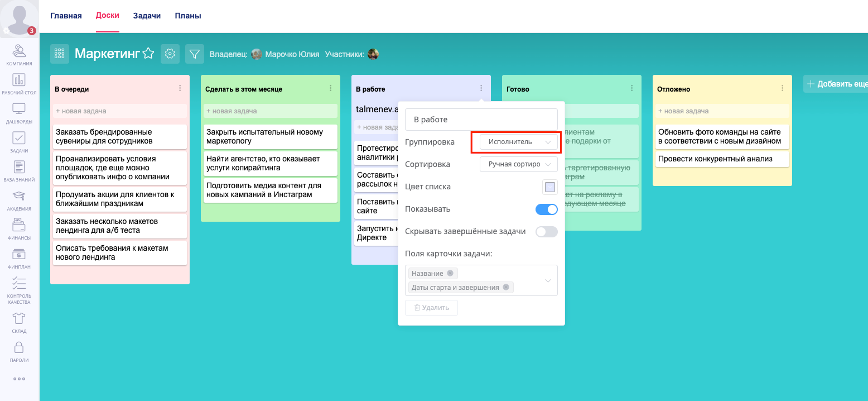The height and width of the screenshot is (401, 868).
Task: Open board settings gear icon
Action: tap(170, 54)
